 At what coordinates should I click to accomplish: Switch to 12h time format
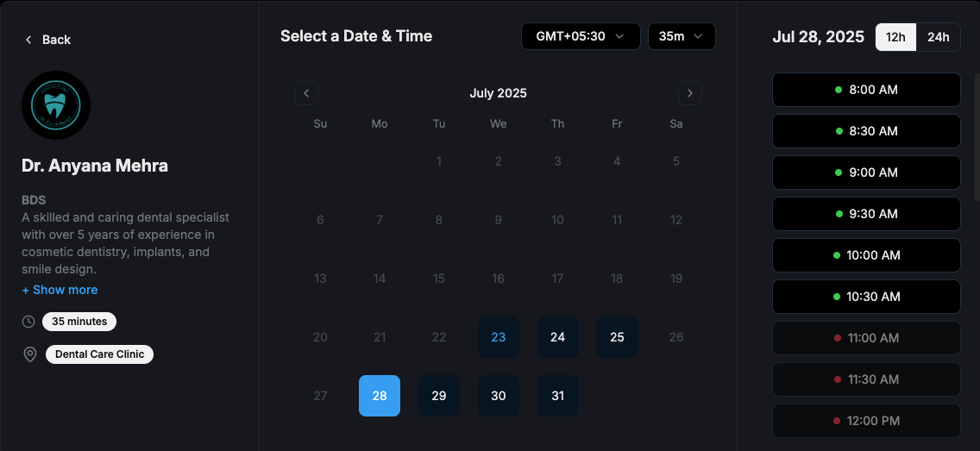895,37
